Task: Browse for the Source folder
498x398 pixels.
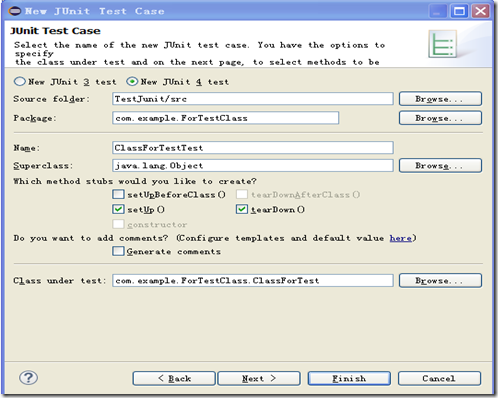Action: (x=440, y=99)
